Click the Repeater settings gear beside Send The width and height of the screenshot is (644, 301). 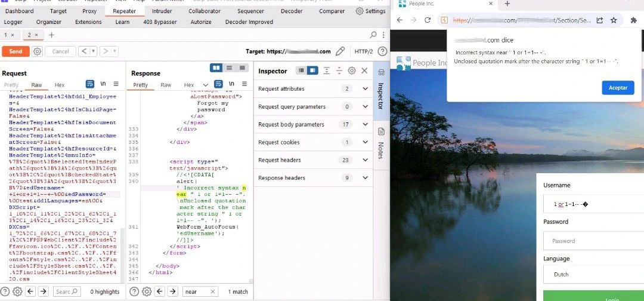(38, 51)
